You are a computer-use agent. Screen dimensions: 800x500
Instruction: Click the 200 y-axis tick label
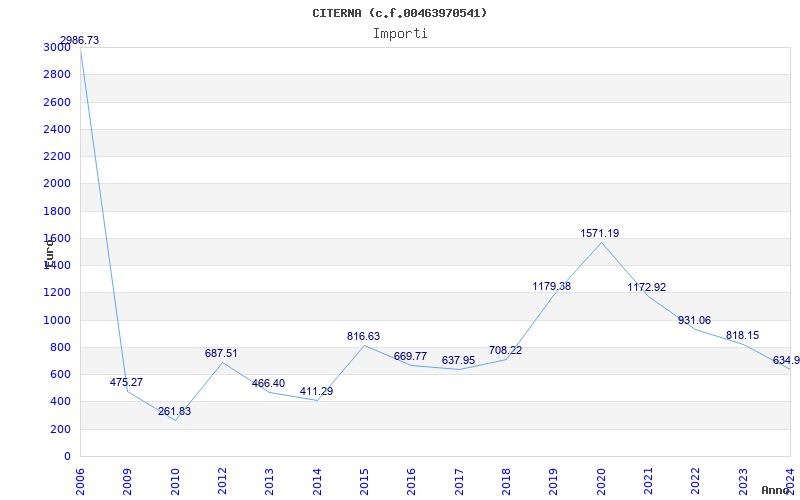(x=60, y=430)
